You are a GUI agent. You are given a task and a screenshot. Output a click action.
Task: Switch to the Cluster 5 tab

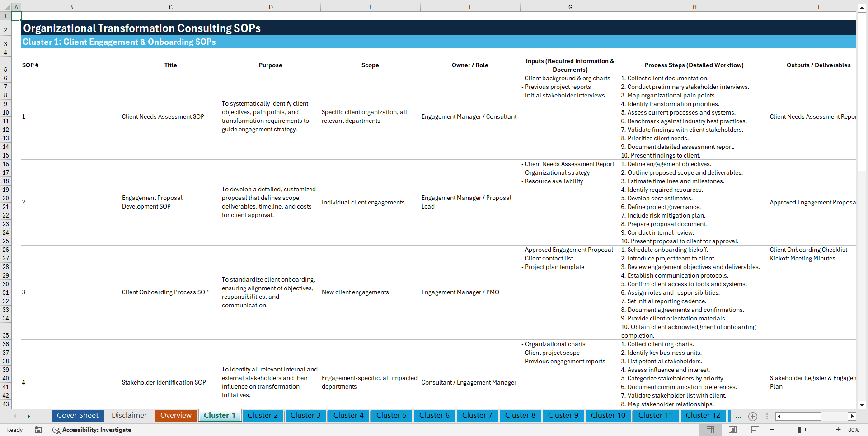tap(391, 416)
